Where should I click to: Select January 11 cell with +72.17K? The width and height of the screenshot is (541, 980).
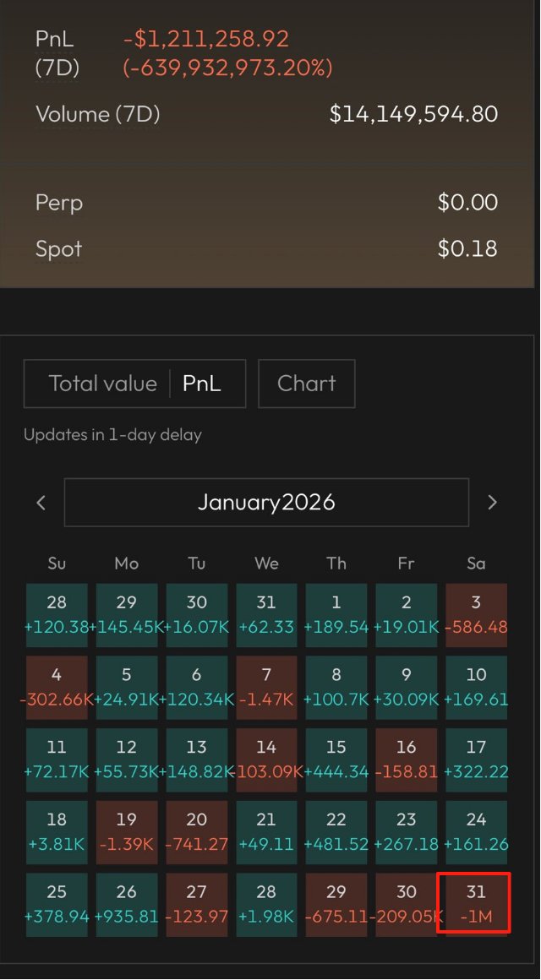pos(57,759)
